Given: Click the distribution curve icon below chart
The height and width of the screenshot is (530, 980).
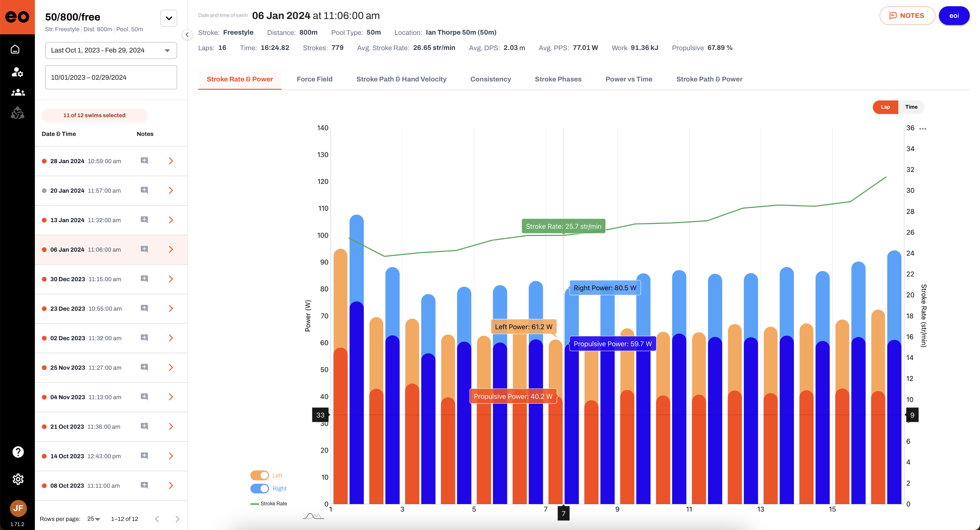Looking at the screenshot, I should coord(313,516).
